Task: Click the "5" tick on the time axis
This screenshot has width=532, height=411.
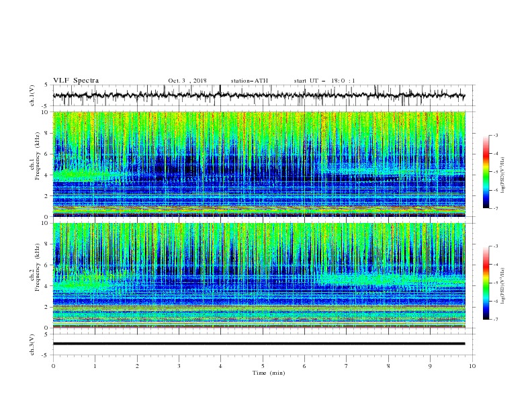Action: click(263, 366)
